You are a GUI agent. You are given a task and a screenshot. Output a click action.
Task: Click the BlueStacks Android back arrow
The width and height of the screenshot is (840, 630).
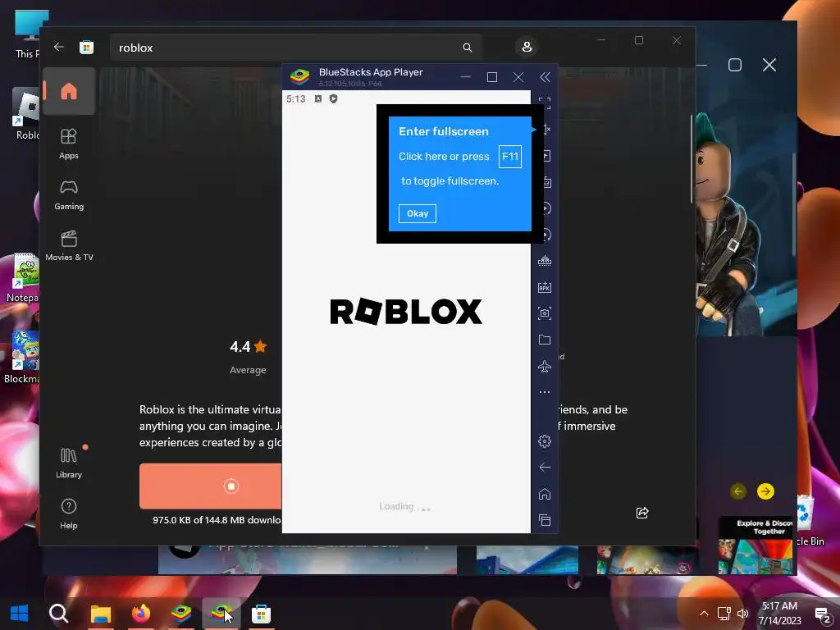(545, 467)
